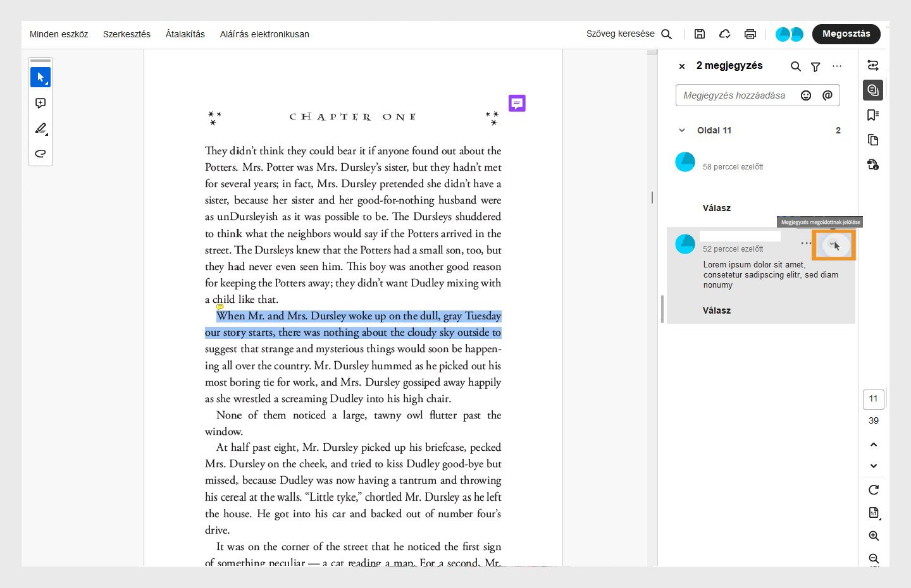The width and height of the screenshot is (911, 588).
Task: Open the Aláírás elektronikusan menu
Action: tap(264, 34)
